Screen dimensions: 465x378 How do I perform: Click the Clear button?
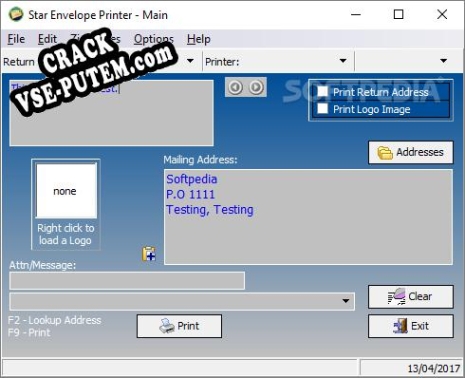coord(411,297)
